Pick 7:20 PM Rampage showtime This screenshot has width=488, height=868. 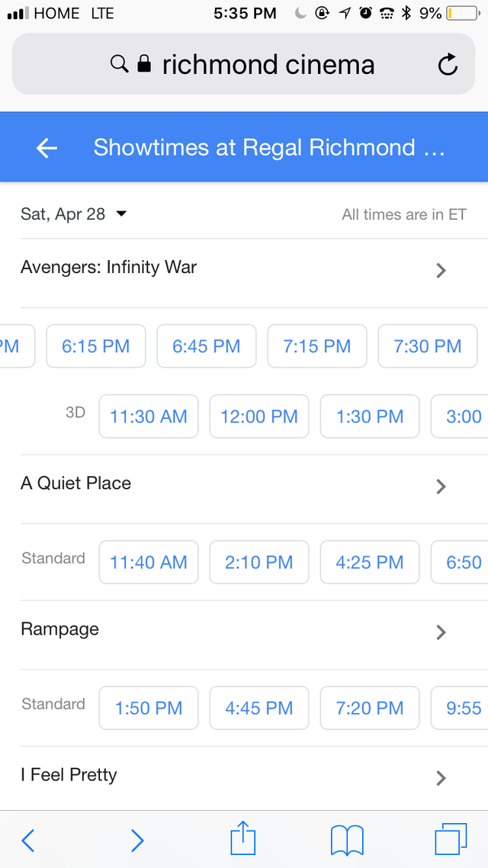tap(370, 708)
